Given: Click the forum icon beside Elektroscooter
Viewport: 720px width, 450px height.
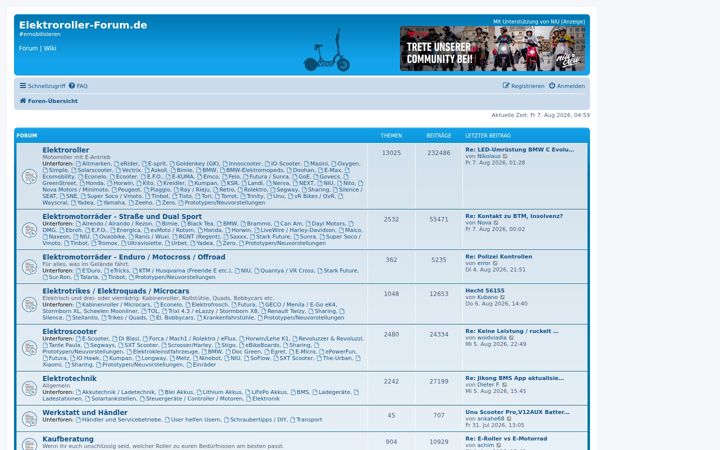Looking at the screenshot, I should pyautogui.click(x=29, y=348).
